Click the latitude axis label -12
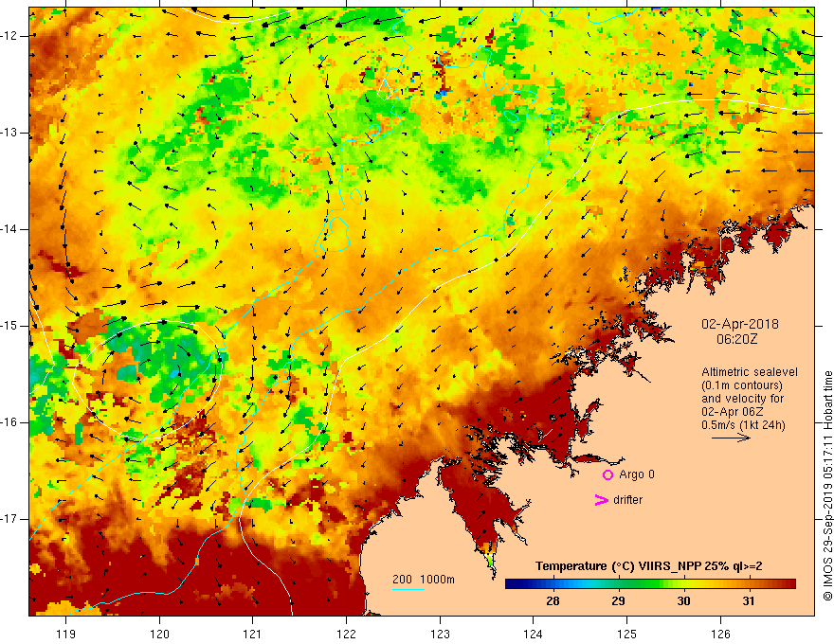This screenshot has height=644, width=834. 9,36
